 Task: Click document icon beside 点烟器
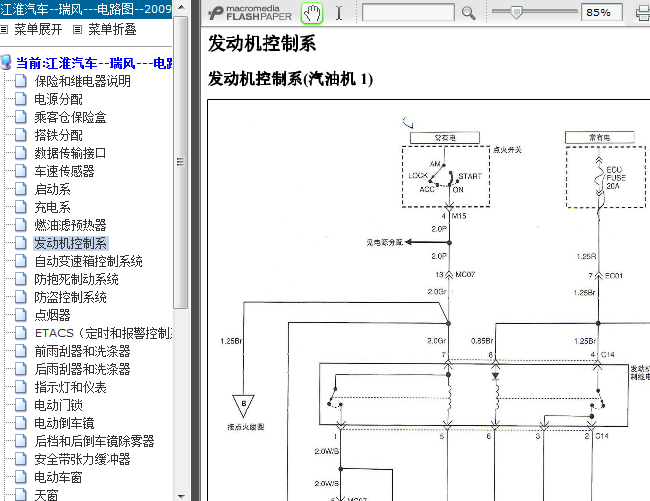click(x=21, y=315)
